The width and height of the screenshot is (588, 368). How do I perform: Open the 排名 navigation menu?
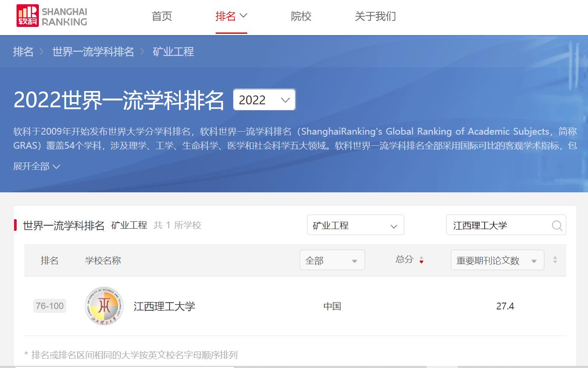pos(231,16)
